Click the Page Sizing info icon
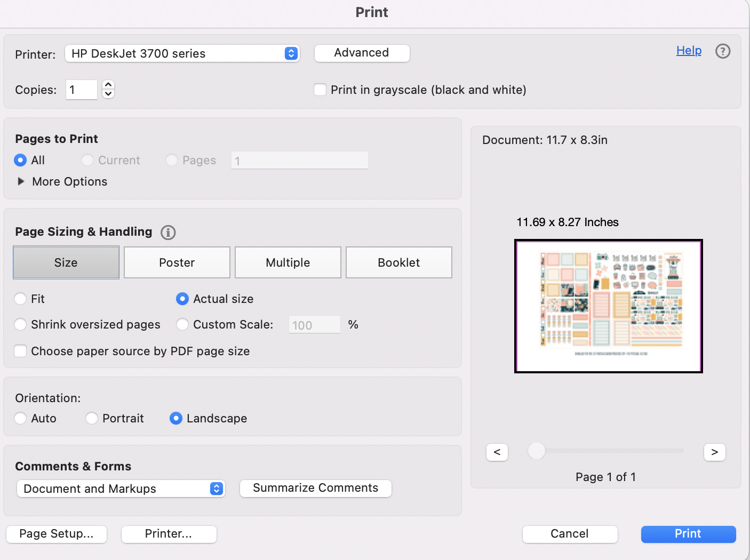The height and width of the screenshot is (560, 750). click(168, 233)
